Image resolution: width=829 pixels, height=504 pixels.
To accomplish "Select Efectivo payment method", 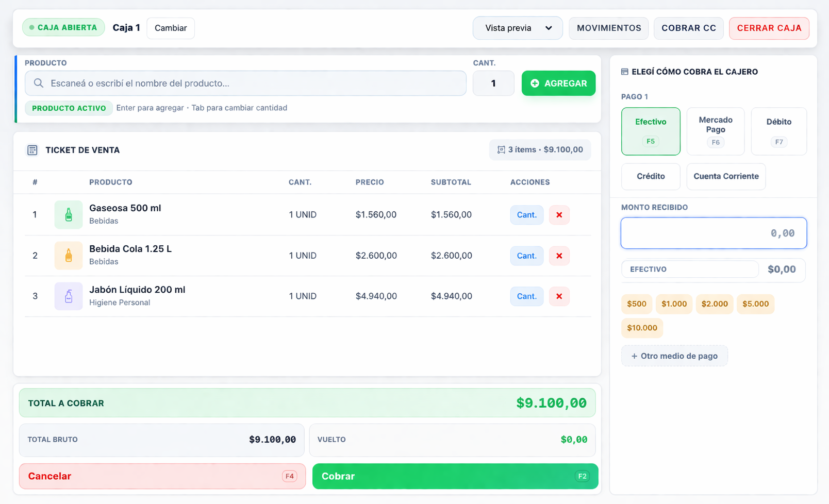I will pos(651,131).
